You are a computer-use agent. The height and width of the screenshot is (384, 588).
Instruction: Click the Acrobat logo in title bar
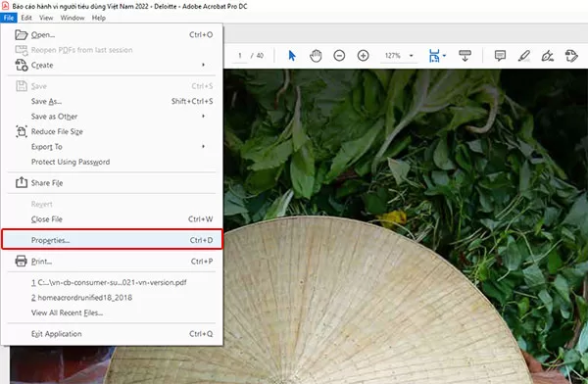pos(5,6)
